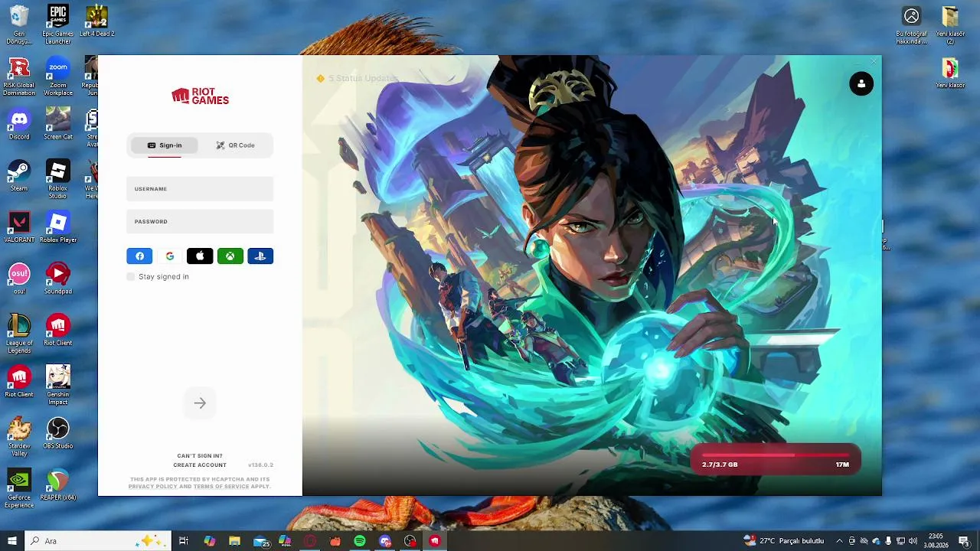Open File Explorer from the taskbar

pyautogui.click(x=235, y=541)
